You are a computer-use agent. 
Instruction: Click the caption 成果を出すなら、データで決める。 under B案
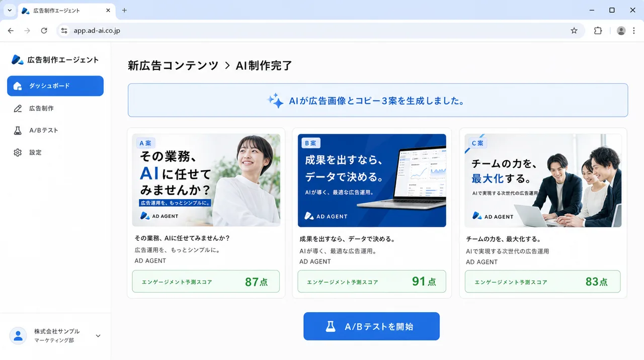coord(348,239)
